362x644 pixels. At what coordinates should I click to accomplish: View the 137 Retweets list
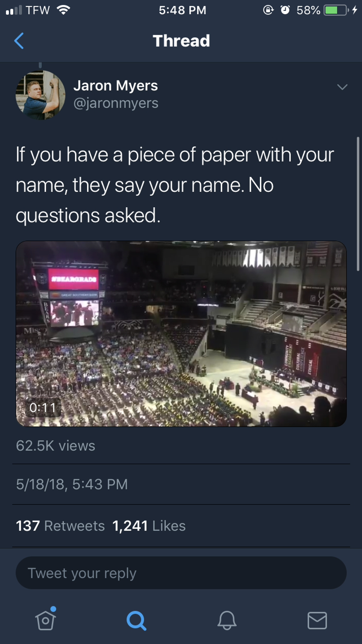pyautogui.click(x=60, y=526)
